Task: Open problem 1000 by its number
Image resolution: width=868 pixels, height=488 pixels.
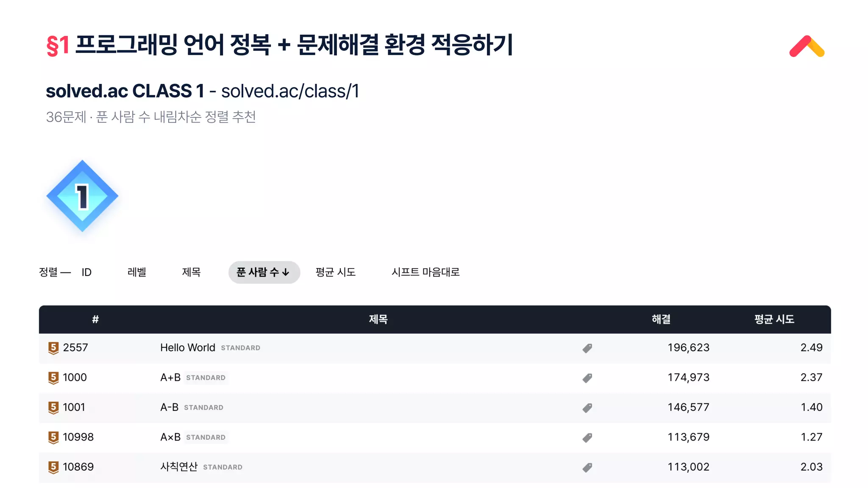Action: point(75,377)
